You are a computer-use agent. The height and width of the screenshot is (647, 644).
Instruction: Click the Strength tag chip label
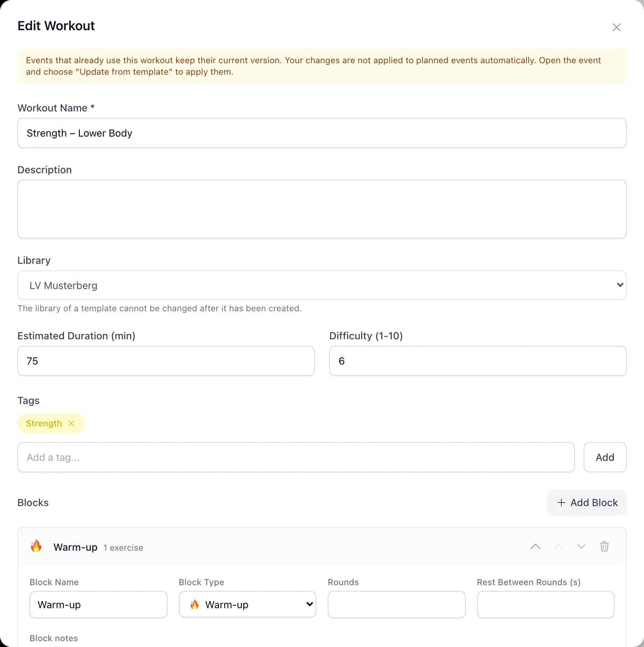tap(44, 423)
